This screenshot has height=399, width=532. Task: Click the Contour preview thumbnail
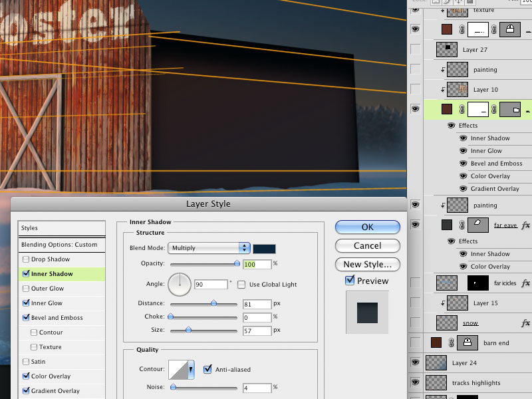click(x=178, y=370)
